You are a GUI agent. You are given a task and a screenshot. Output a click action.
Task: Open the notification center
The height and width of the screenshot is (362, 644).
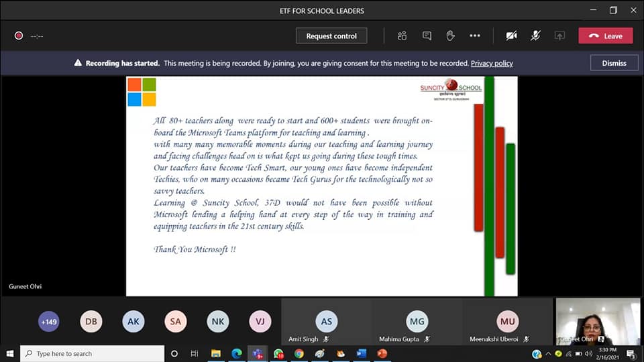coord(631,353)
